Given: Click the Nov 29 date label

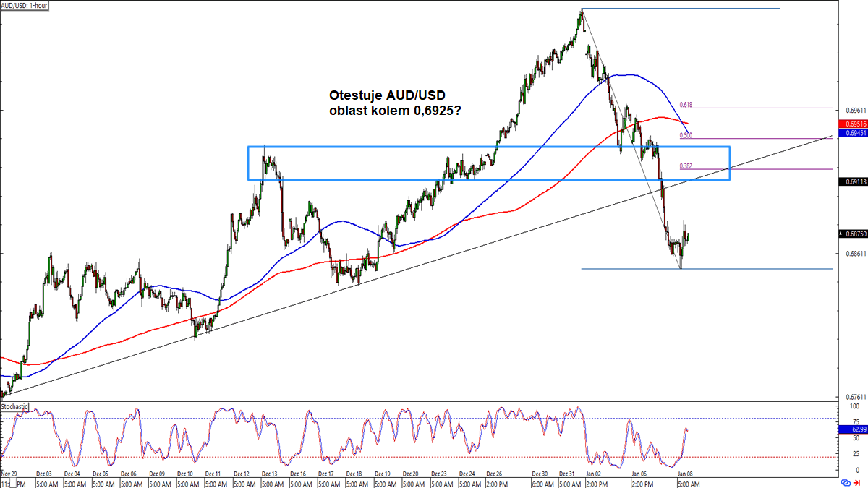Looking at the screenshot, I should (x=9, y=473).
